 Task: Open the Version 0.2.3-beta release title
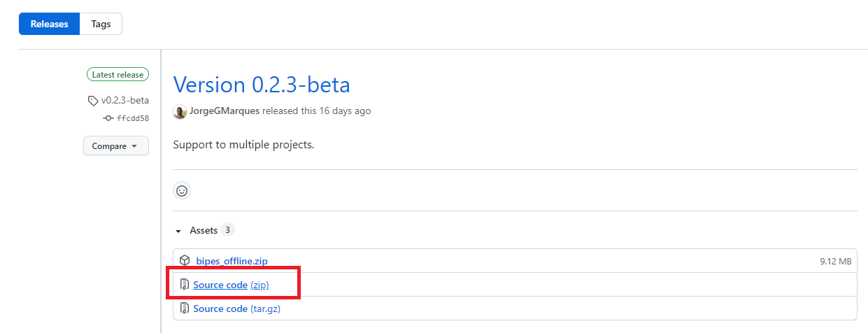coord(262,85)
